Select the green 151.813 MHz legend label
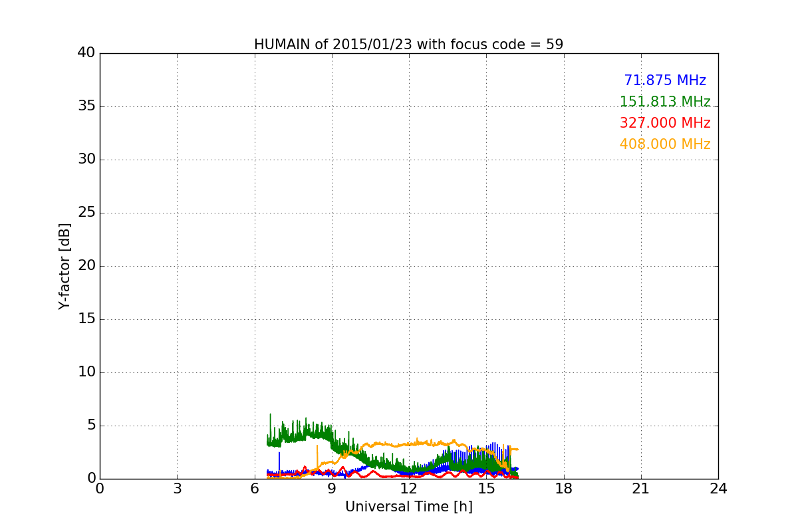This screenshot has width=798, height=532. 665,102
